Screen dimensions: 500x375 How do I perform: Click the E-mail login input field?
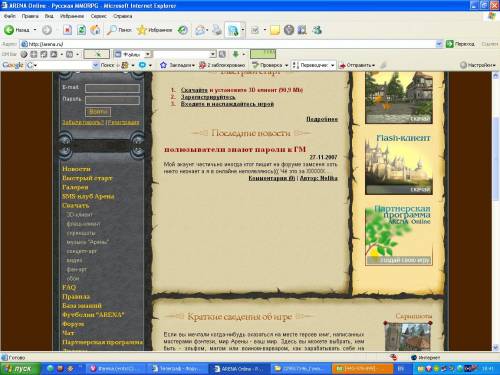(112, 88)
